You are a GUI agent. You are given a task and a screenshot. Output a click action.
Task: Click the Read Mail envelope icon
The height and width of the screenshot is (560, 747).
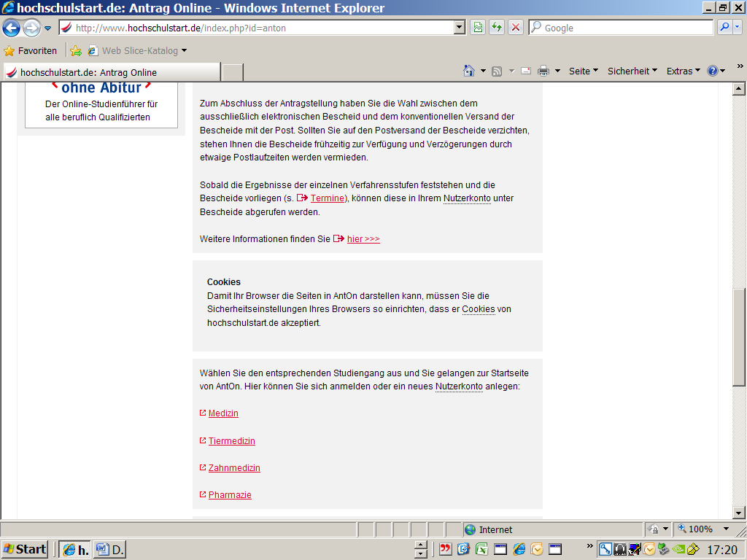tap(526, 71)
